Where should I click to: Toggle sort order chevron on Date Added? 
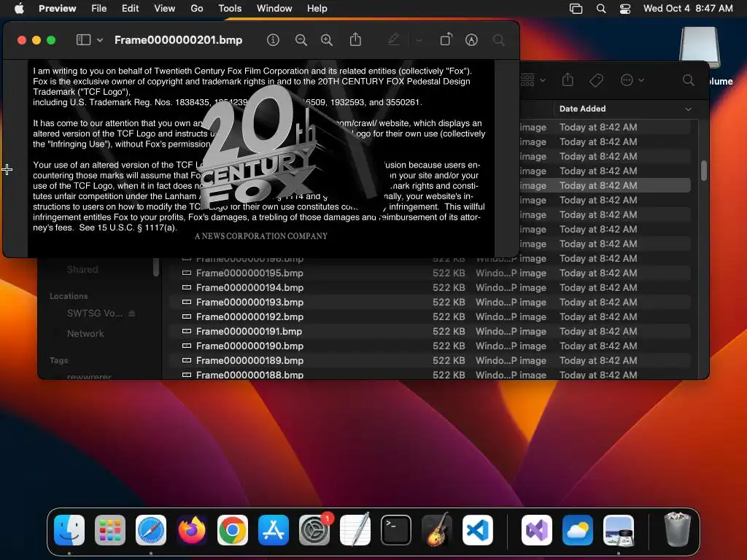tap(688, 109)
